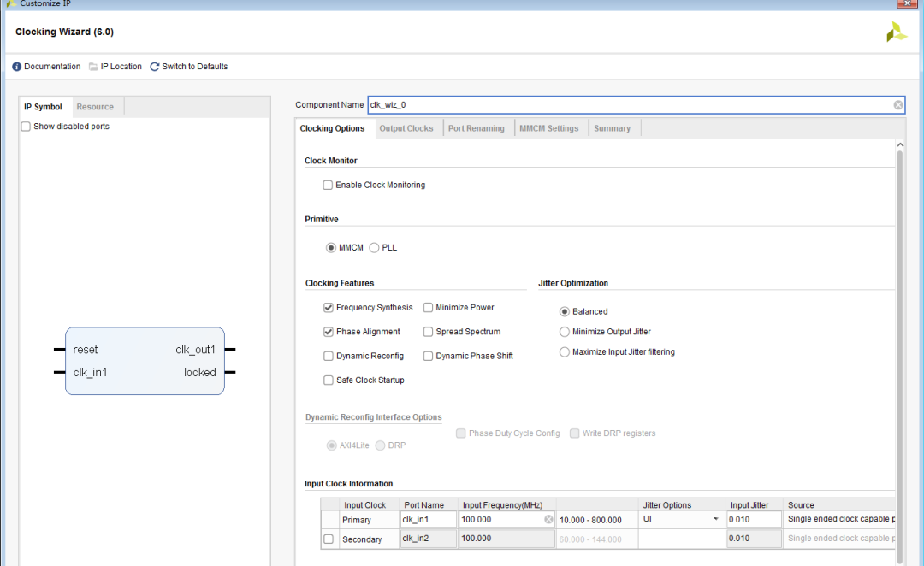
Task: Enable Clock Monitoring checkbox
Action: tap(328, 185)
